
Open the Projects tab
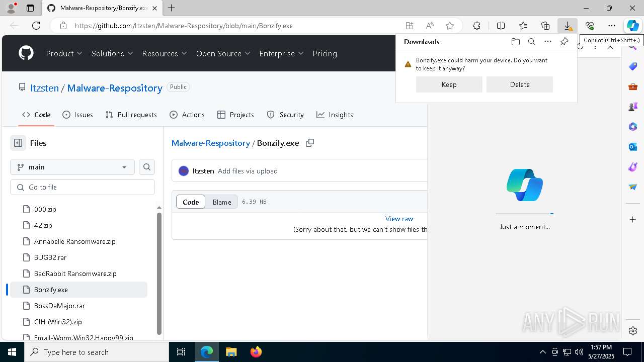coord(235,115)
